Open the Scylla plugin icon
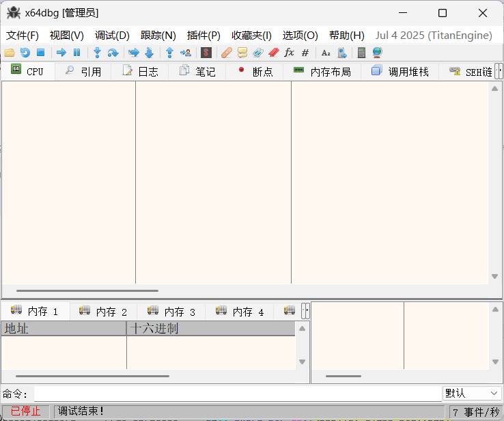Viewport: 504px width, 421px height. 206,53
